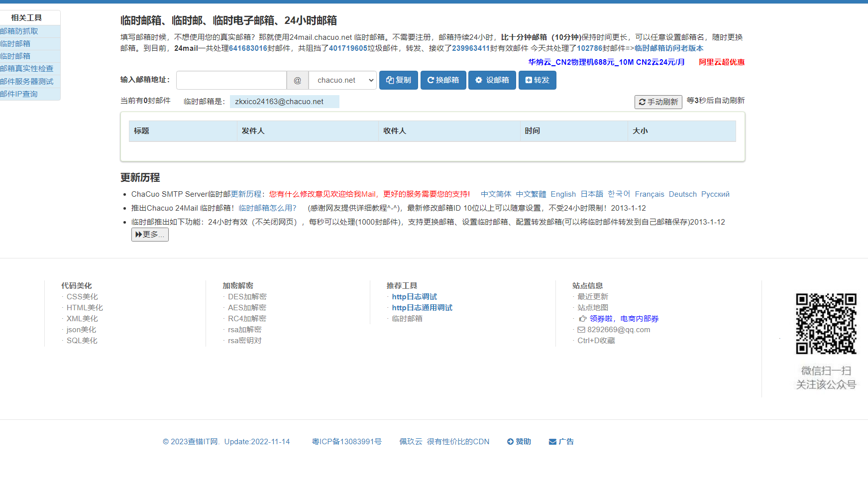This screenshot has height=499, width=868.
Task: Focus the mailbox address input field
Action: [x=231, y=80]
